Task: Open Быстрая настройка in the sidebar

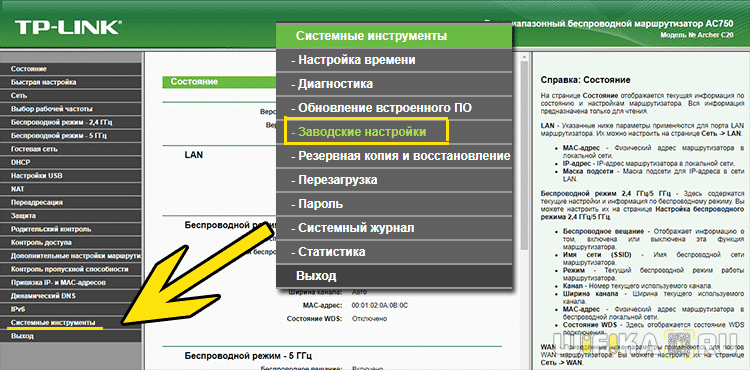Action: tap(71, 82)
